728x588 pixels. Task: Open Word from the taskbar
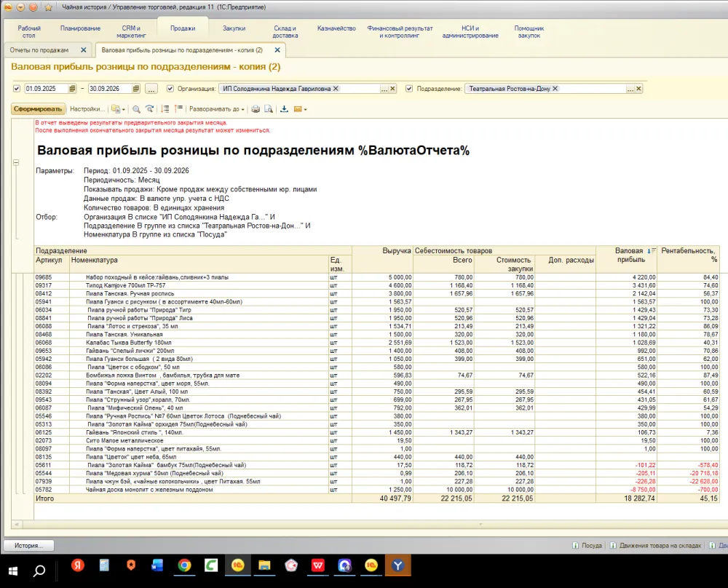coord(157,565)
